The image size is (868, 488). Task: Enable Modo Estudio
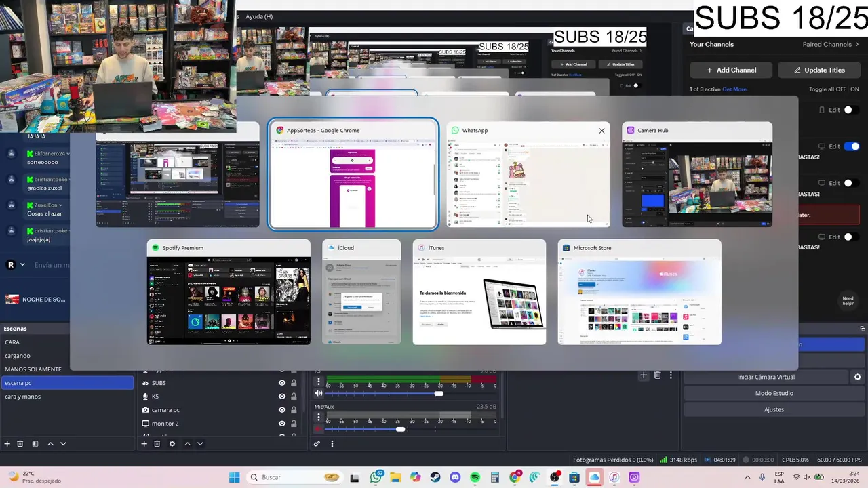pos(774,393)
